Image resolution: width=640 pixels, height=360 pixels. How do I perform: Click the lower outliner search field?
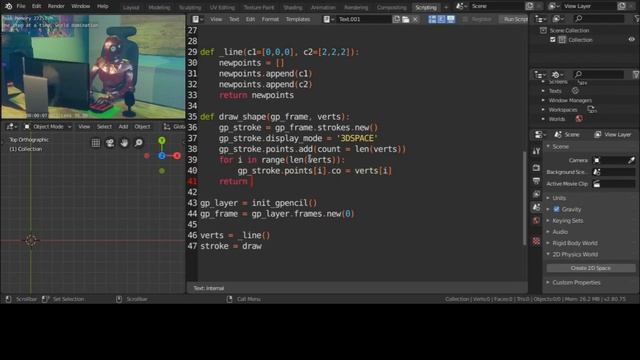pyautogui.click(x=599, y=74)
